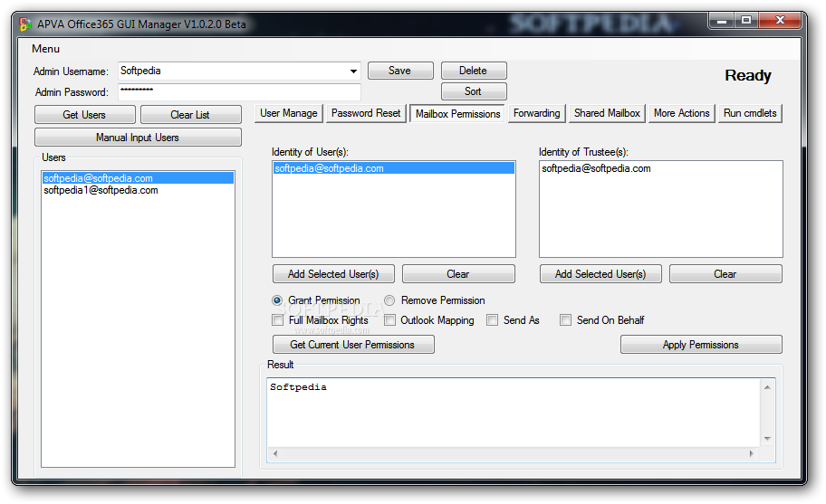Enable the Full Mailbox Rights checkbox
Image resolution: width=826 pixels, height=504 pixels.
[x=278, y=320]
